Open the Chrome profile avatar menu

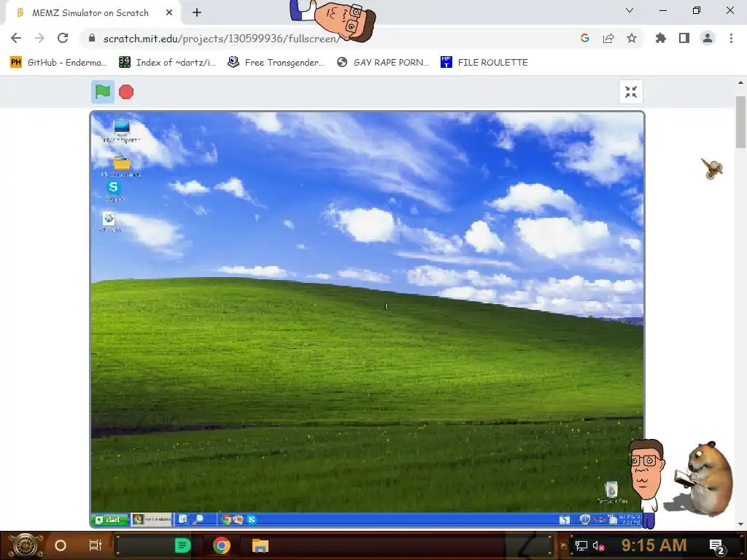[708, 38]
